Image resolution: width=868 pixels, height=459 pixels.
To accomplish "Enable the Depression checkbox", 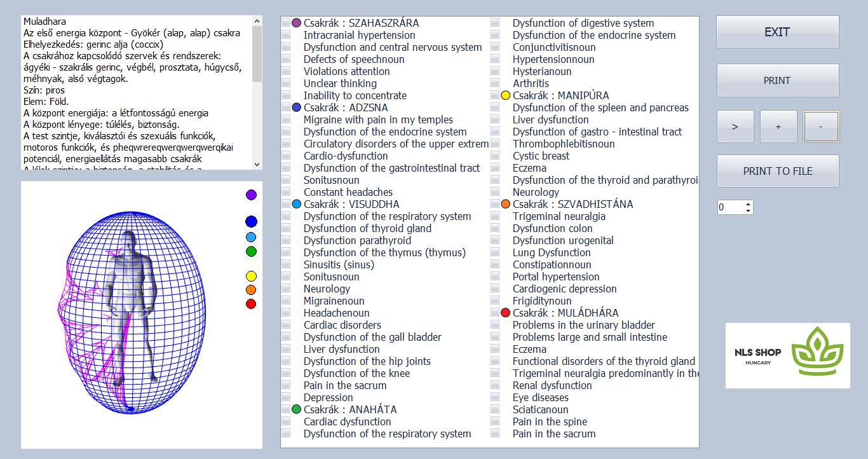I will tap(286, 397).
